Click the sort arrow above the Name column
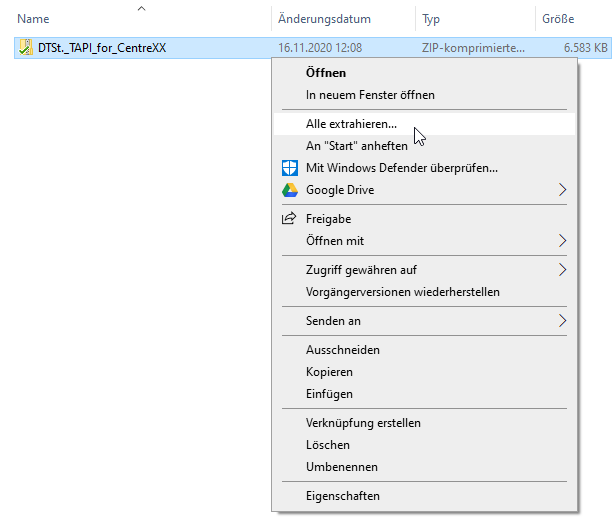The height and width of the screenshot is (520, 614). [x=141, y=9]
